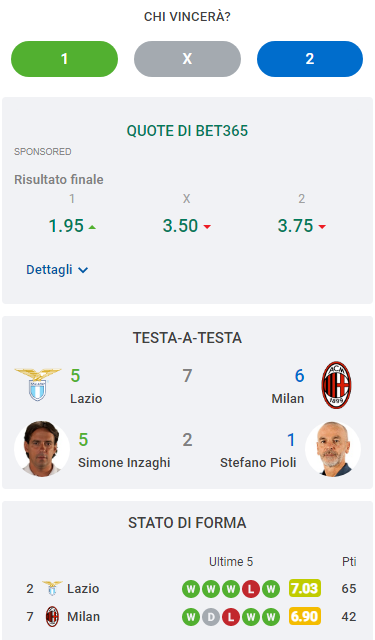Image resolution: width=375 pixels, height=640 pixels.
Task: Click the chevron next to Dettagli
Action: (x=83, y=270)
